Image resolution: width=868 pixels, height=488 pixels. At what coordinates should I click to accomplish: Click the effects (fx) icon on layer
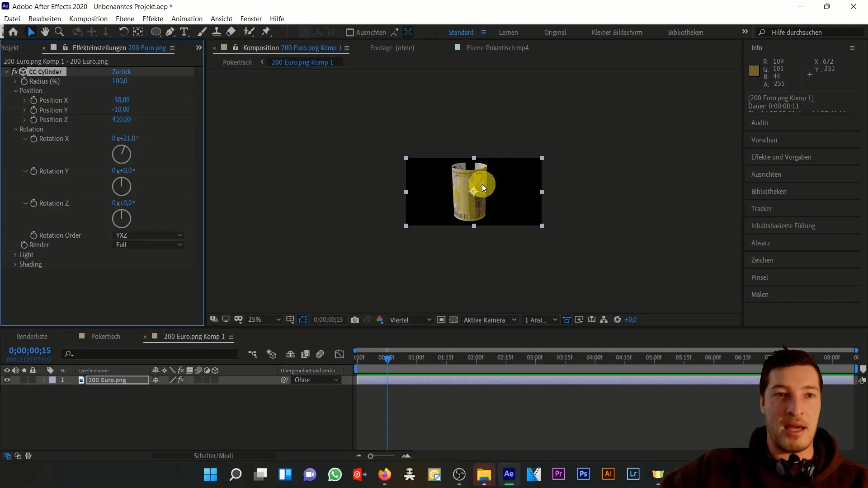pyautogui.click(x=181, y=380)
